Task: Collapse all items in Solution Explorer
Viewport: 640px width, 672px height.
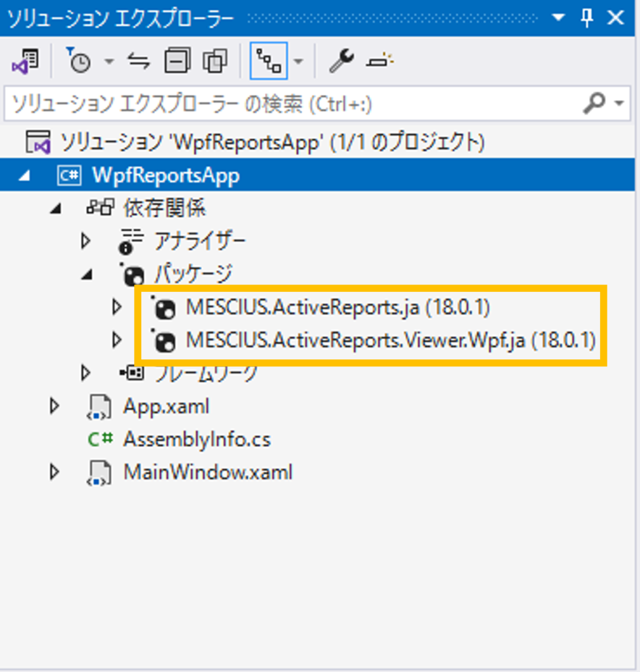Action: tap(177, 61)
